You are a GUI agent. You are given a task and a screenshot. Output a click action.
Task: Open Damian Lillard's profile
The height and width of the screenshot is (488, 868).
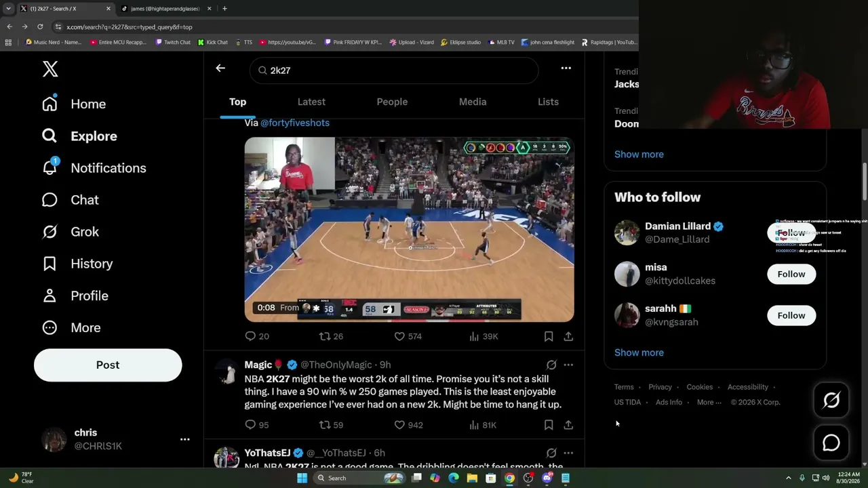tap(677, 226)
